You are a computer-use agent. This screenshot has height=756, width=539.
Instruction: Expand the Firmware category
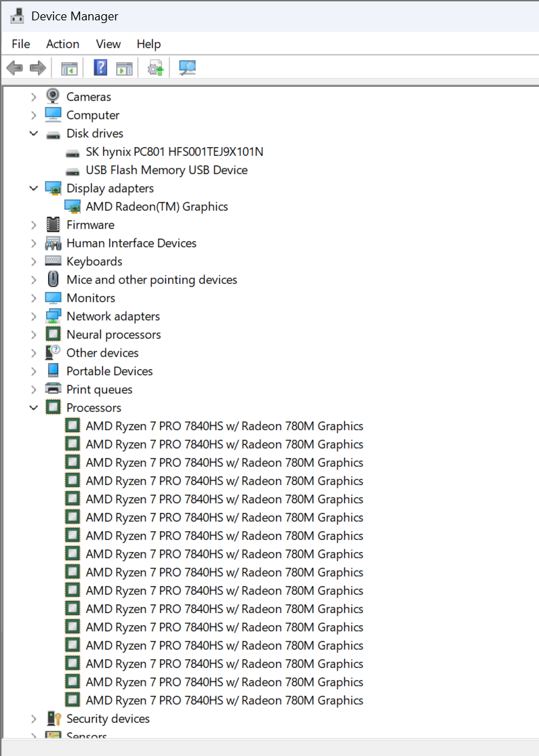click(x=33, y=225)
